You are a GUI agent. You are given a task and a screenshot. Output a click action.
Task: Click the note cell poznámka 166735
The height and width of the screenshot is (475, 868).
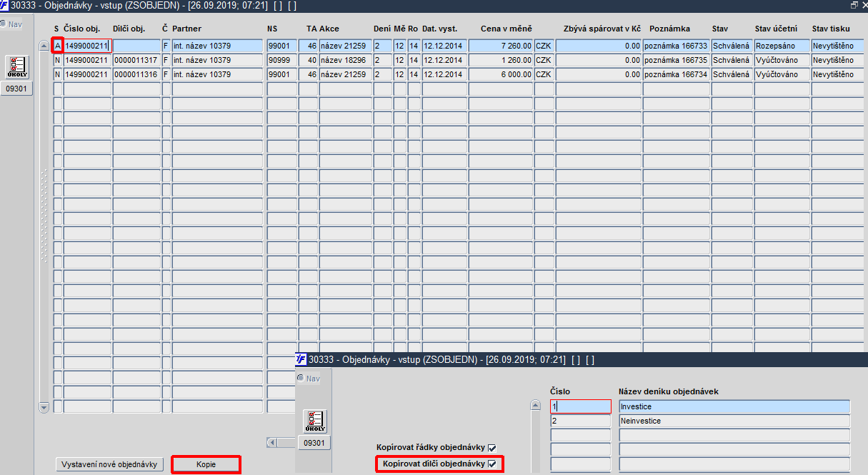pyautogui.click(x=676, y=60)
